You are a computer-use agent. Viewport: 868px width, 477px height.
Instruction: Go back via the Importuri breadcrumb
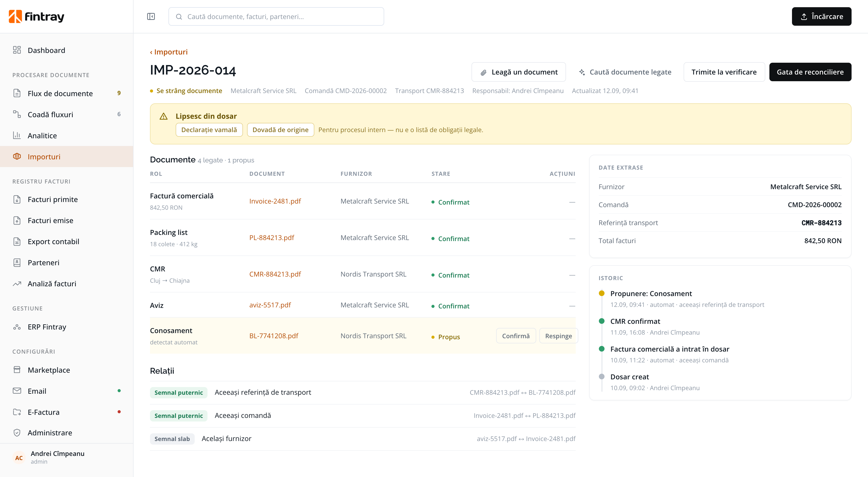169,52
